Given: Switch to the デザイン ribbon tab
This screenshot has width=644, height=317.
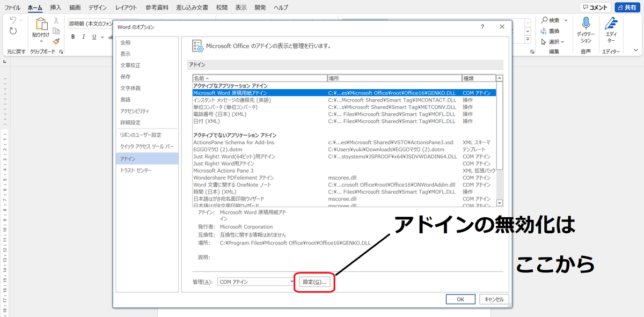Looking at the screenshot, I should [98, 8].
